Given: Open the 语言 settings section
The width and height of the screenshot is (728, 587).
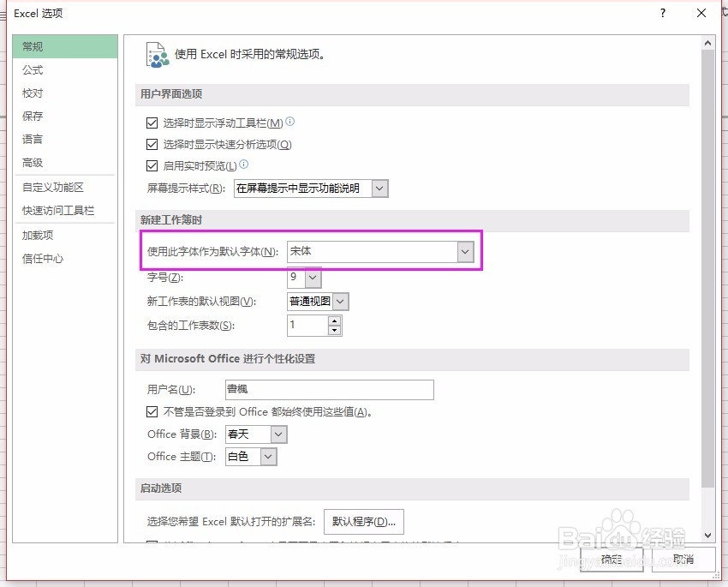Looking at the screenshot, I should [x=32, y=139].
